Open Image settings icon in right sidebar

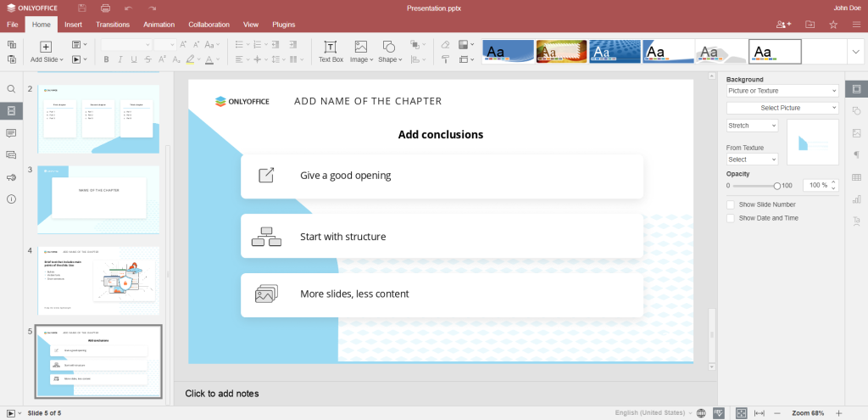coord(856,133)
